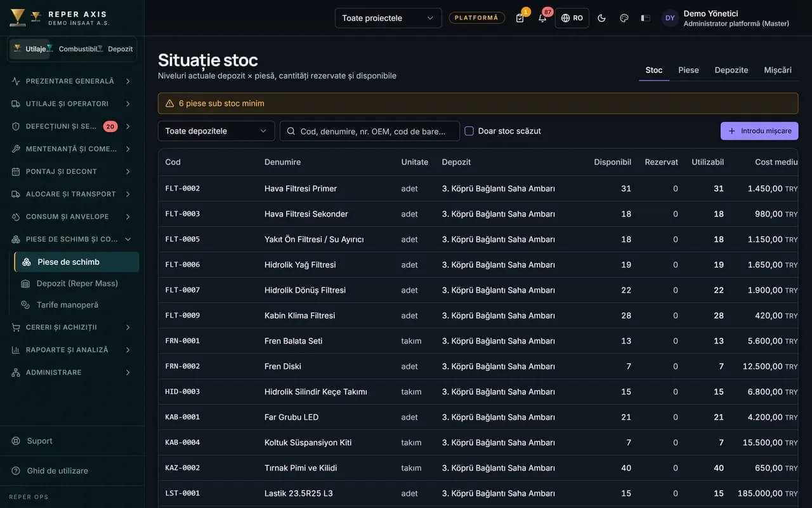The width and height of the screenshot is (812, 508).
Task: Switch to the Mișcări tab
Action: (778, 70)
